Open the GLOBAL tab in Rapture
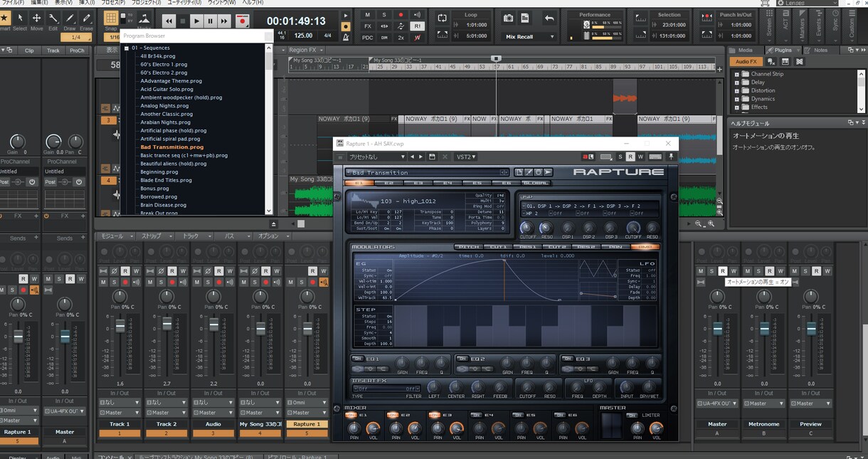The height and width of the screenshot is (459, 868). coord(535,184)
